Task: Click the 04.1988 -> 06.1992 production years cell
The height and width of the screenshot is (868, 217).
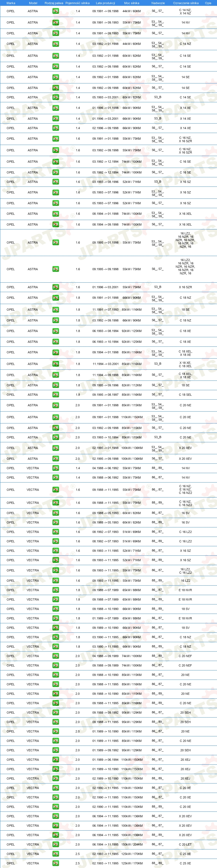Action: pyautogui.click(x=105, y=468)
